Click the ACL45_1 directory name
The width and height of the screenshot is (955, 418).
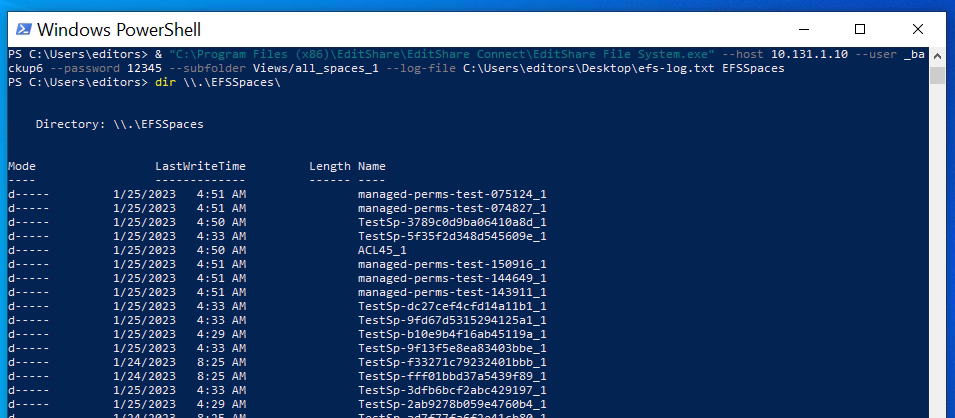click(382, 250)
